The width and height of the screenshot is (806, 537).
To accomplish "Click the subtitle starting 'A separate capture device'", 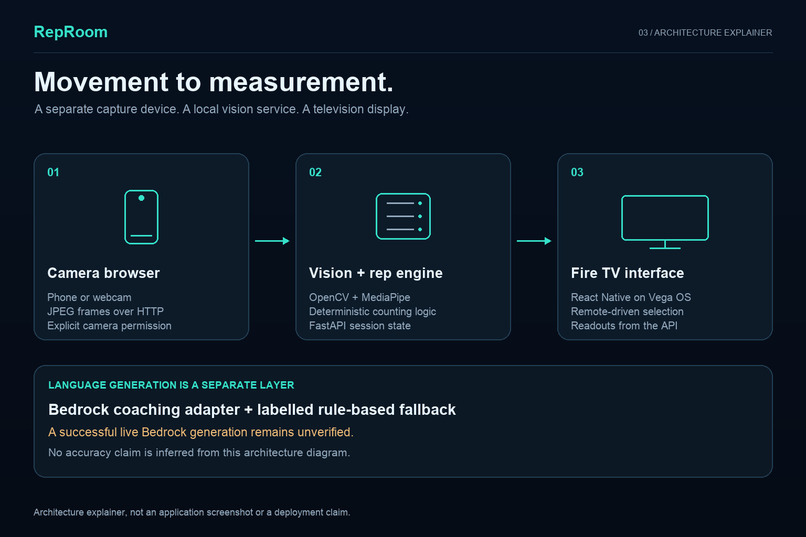I will pos(221,109).
